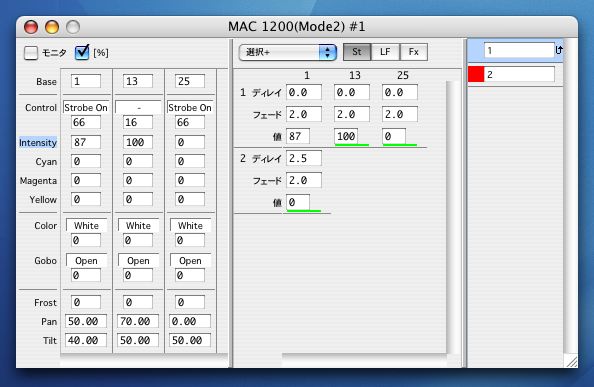Open third column Gobo Open selector
The height and width of the screenshot is (387, 594).
click(x=190, y=261)
